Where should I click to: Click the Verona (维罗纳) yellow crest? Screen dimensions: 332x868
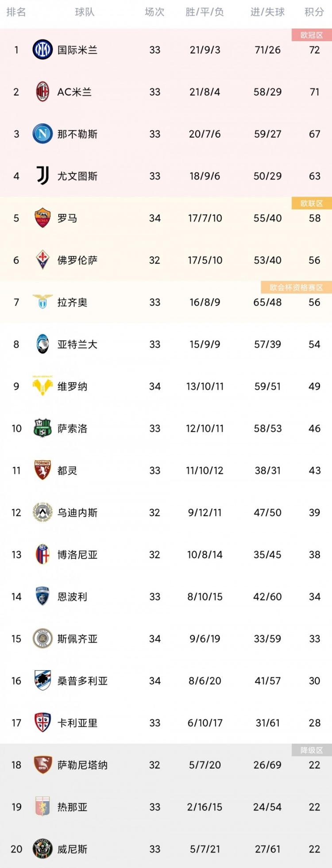click(x=42, y=386)
